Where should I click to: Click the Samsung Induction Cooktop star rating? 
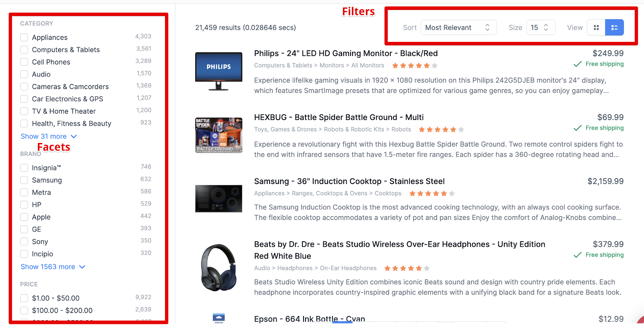pos(432,194)
